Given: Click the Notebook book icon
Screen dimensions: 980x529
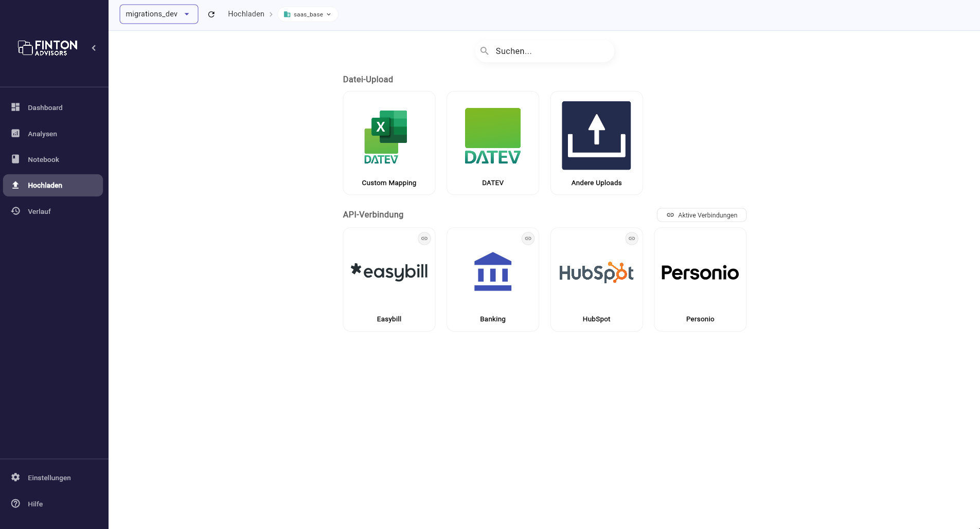Looking at the screenshot, I should point(15,159).
